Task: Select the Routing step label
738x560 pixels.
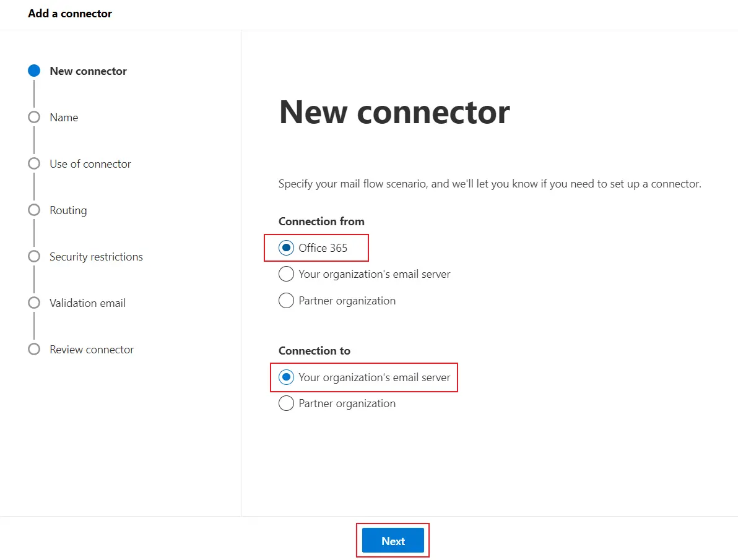Action: tap(67, 210)
